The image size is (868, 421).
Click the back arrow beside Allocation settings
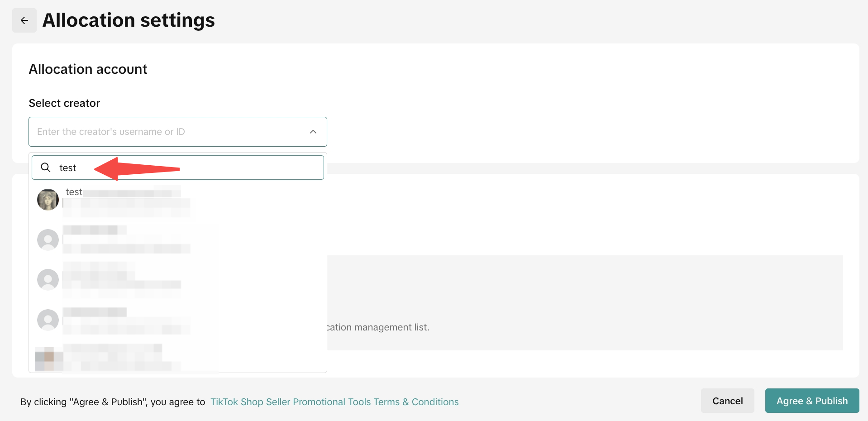(24, 20)
